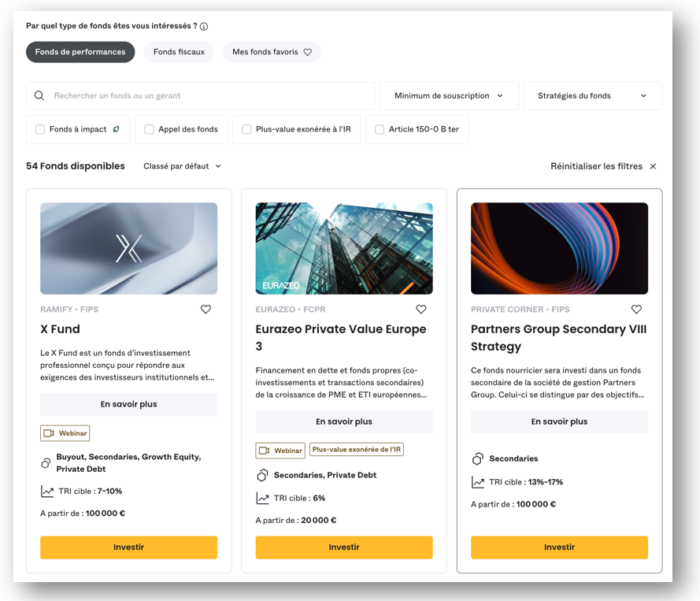Click the Webinar badge on Eurazeo card
The height and width of the screenshot is (601, 700).
(x=280, y=451)
